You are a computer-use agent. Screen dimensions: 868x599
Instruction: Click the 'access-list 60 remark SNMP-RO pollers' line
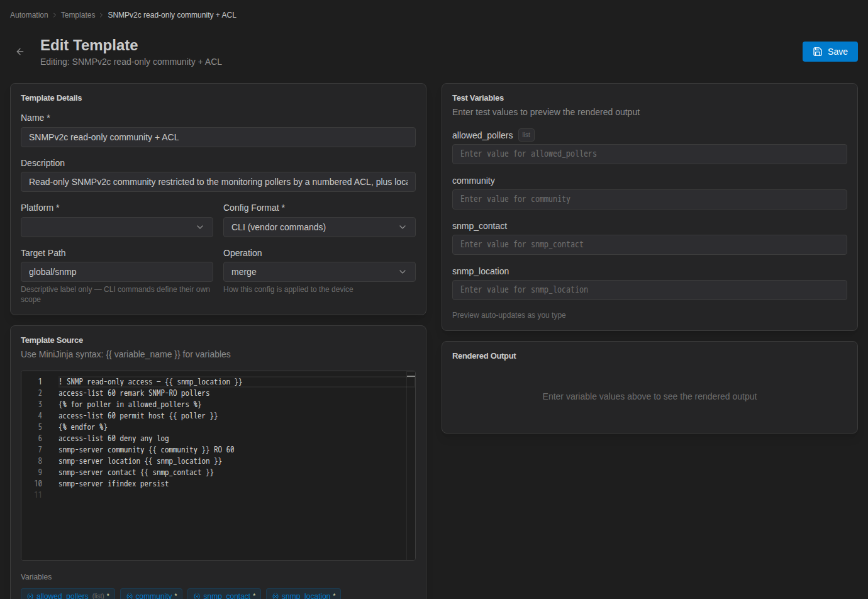134,393
